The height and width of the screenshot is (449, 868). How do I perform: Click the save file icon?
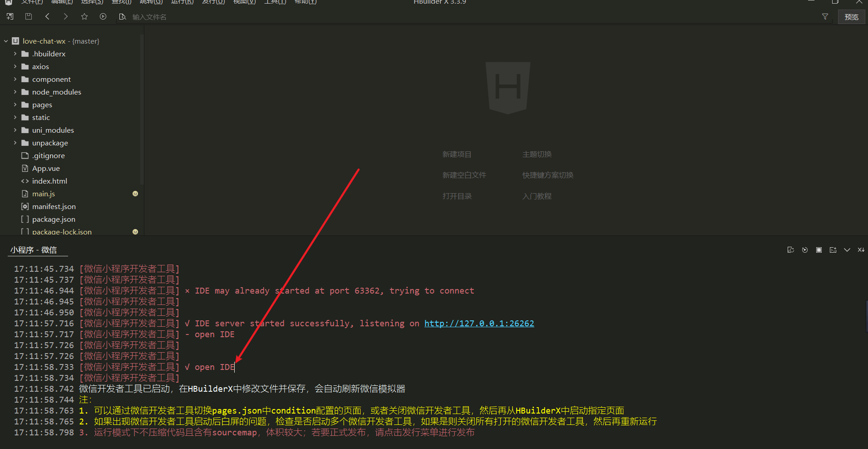pos(29,16)
